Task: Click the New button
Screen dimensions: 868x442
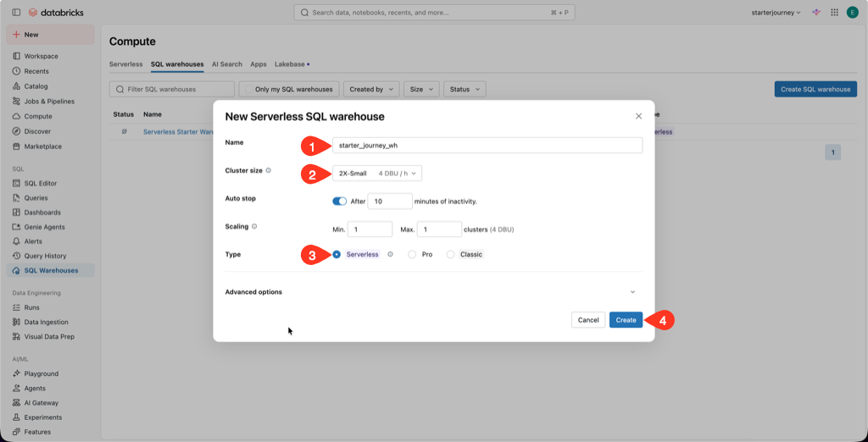Action: [x=50, y=35]
